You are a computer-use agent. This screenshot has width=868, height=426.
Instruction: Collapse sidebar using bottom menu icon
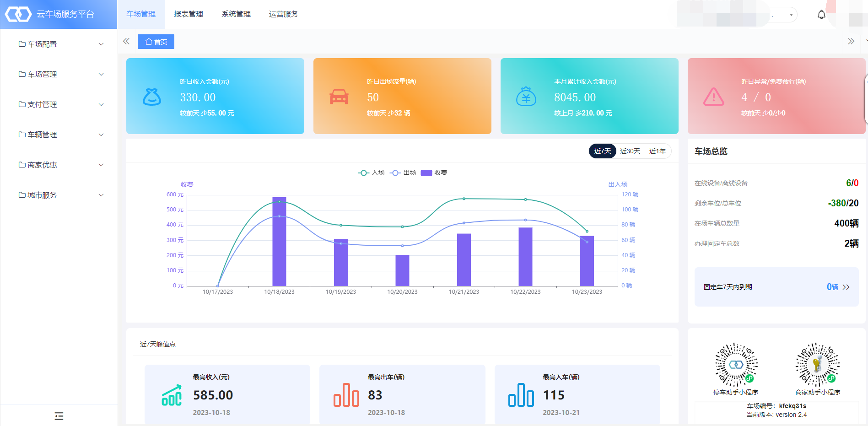coord(59,416)
